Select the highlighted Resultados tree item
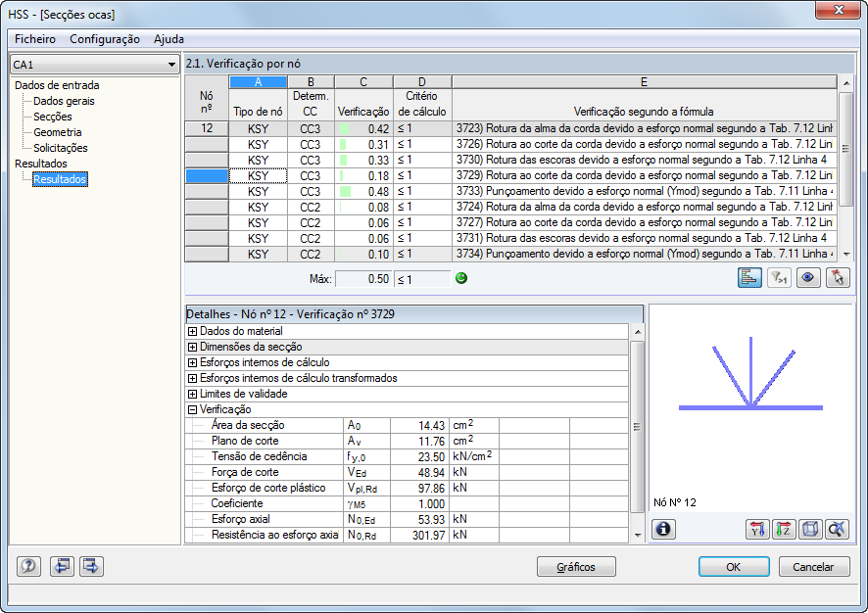 60,179
